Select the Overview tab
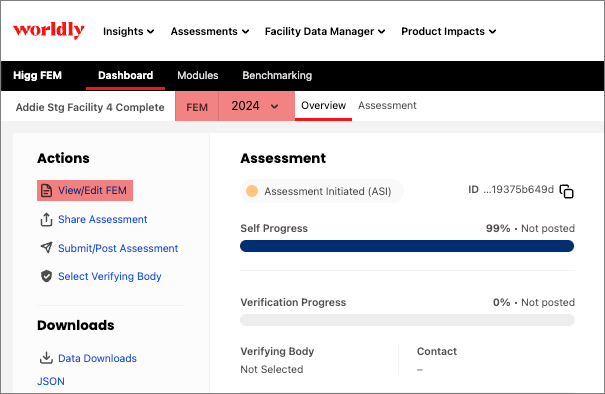 point(323,105)
